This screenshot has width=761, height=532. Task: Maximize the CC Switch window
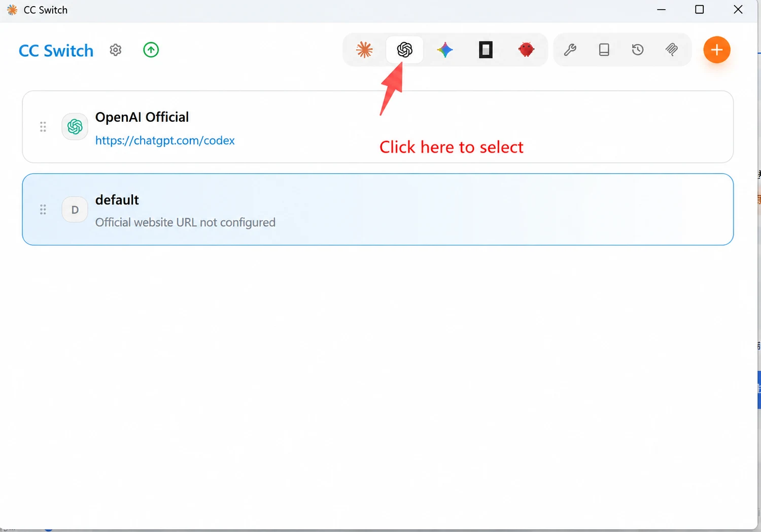(700, 10)
